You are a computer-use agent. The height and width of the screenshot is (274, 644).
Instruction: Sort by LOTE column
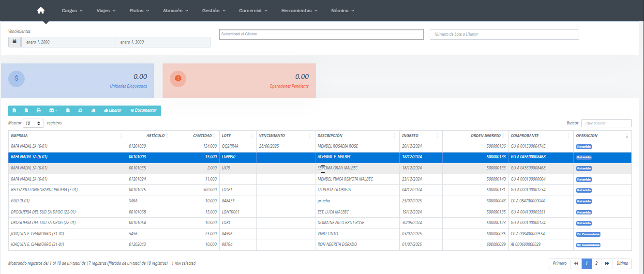(238, 136)
